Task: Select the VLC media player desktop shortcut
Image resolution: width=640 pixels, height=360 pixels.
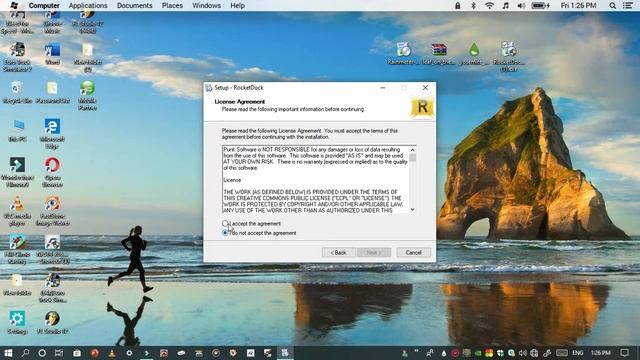Action: 17,211
